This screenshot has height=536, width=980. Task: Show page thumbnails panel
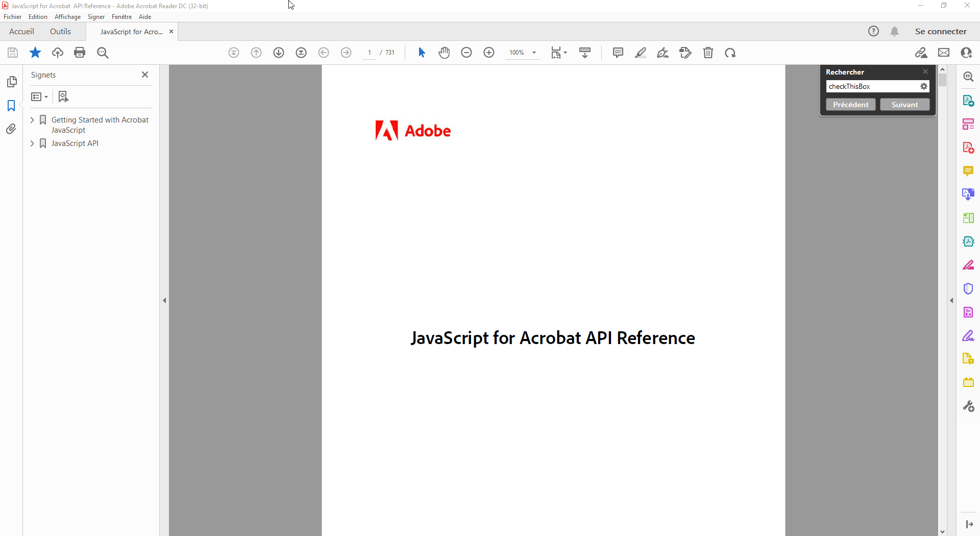11,82
